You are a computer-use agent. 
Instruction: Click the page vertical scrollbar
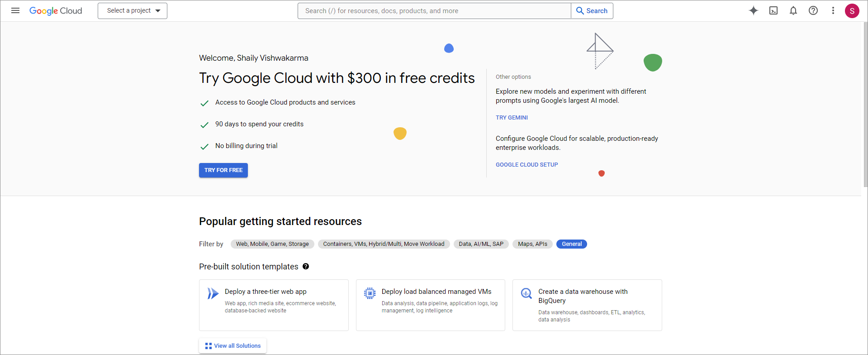[x=865, y=104]
